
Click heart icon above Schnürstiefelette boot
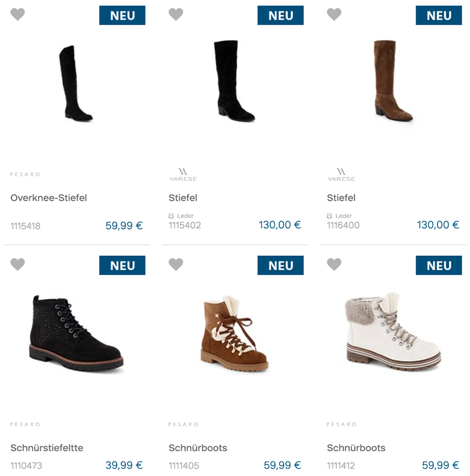17,264
